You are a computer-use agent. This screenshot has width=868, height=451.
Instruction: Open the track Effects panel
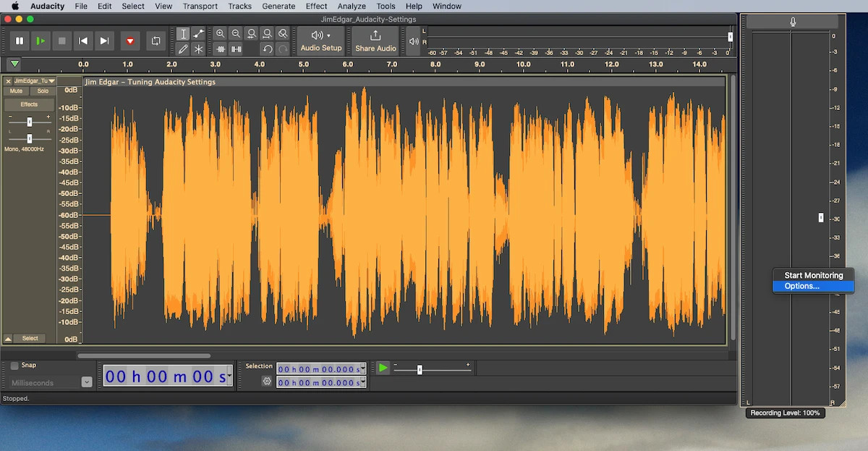pyautogui.click(x=28, y=104)
